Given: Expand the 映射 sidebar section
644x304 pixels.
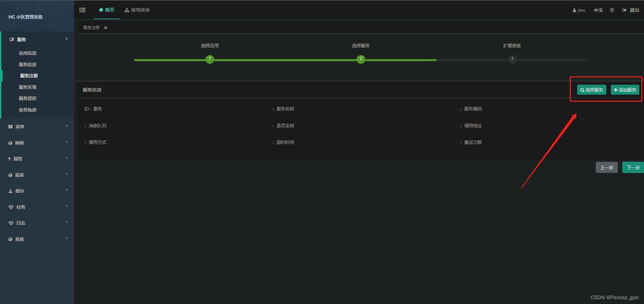Looking at the screenshot, I should [37, 143].
